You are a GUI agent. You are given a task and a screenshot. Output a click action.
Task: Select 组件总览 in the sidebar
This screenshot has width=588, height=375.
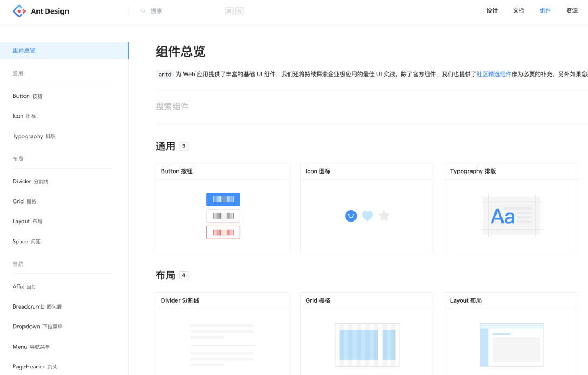64,51
